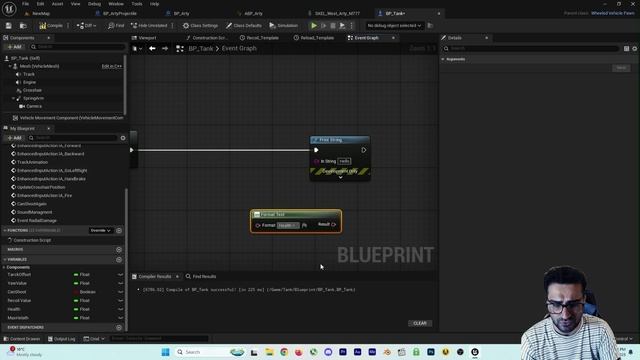Click the Save blueprint icon
Viewport: 640px width, 360px height.
(9, 26)
